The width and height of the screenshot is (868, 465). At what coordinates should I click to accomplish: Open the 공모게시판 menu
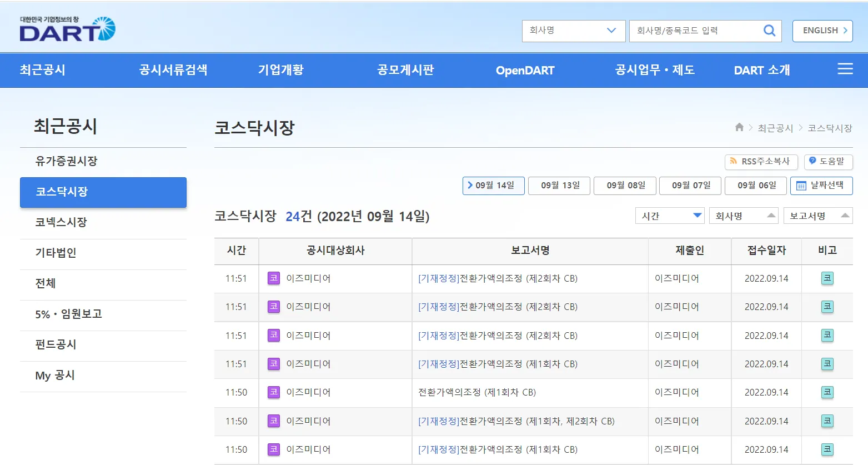405,70
